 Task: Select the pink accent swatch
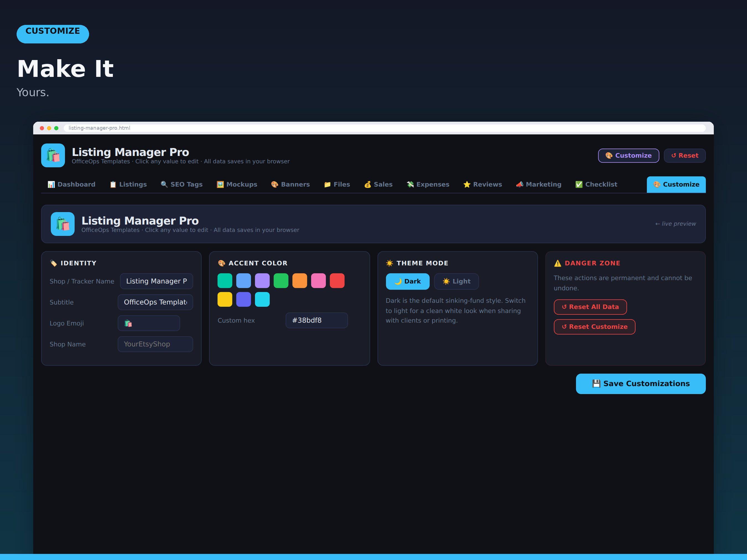(318, 281)
